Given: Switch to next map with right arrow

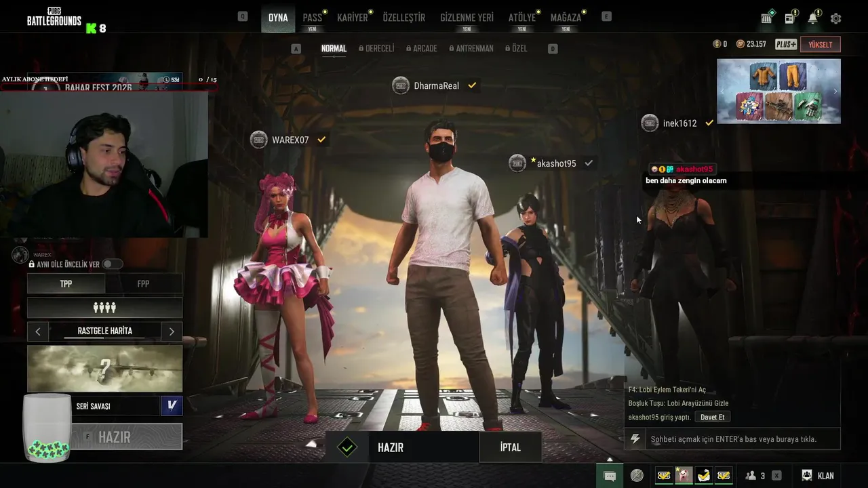Looking at the screenshot, I should point(172,331).
